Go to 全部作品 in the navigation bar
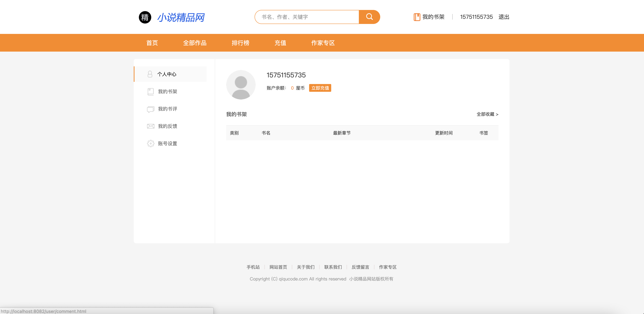The image size is (644, 314). click(x=195, y=43)
